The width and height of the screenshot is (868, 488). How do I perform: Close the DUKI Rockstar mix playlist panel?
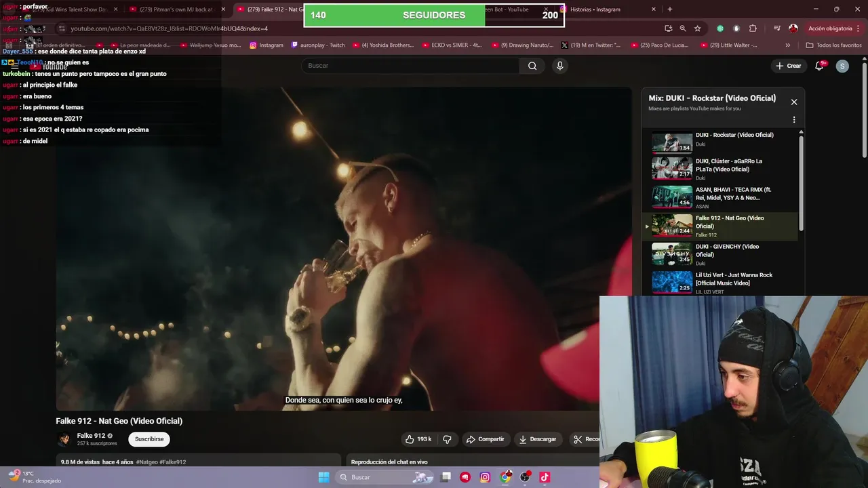(794, 102)
